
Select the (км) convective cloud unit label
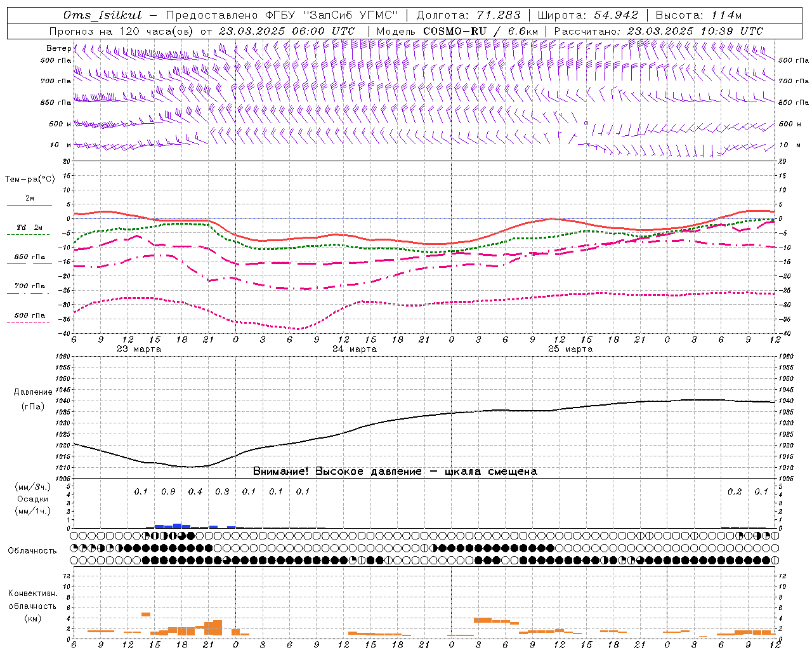tap(33, 618)
